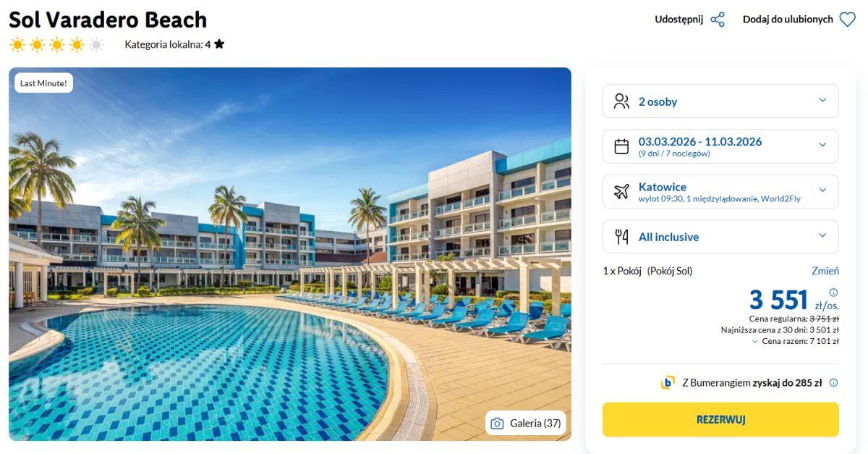Click the heart favorites icon
The image size is (868, 454).
(x=847, y=20)
